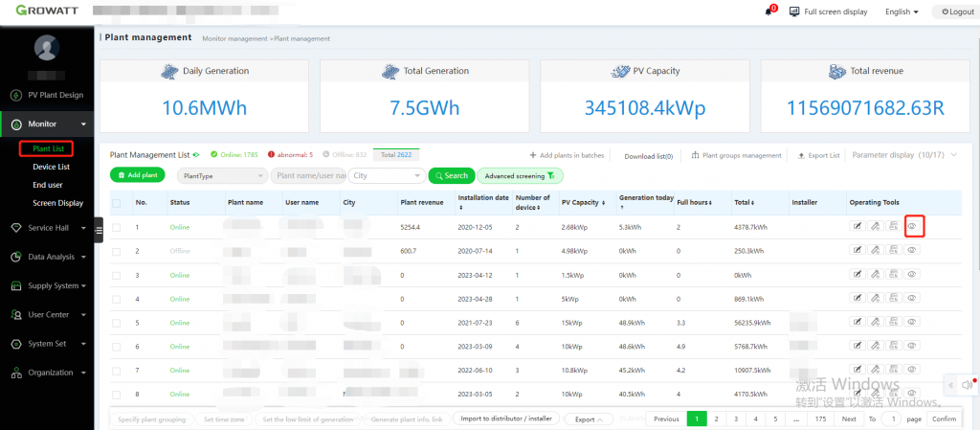Select the checkbox for plant row 7

point(116,371)
